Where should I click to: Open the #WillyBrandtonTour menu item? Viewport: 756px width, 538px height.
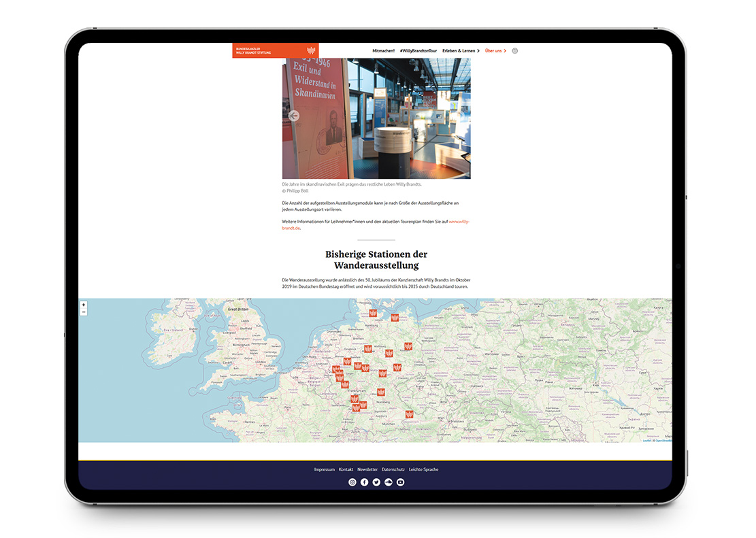click(x=418, y=51)
